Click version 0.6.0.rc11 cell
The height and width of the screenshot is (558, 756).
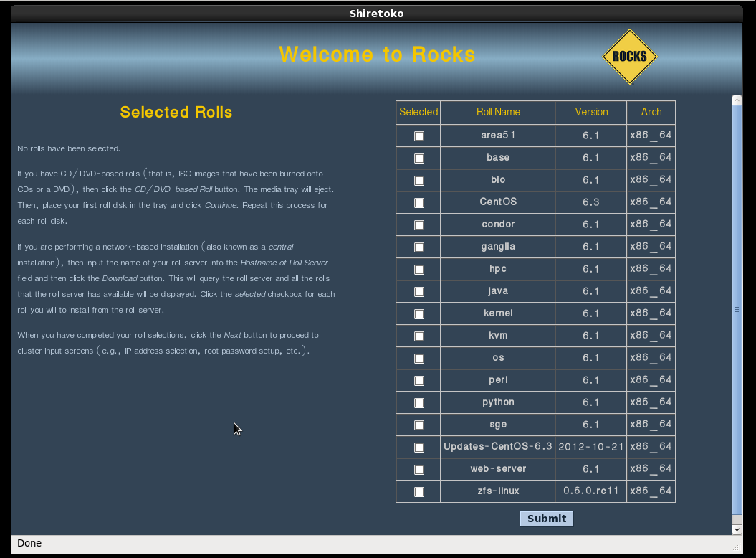click(x=591, y=491)
